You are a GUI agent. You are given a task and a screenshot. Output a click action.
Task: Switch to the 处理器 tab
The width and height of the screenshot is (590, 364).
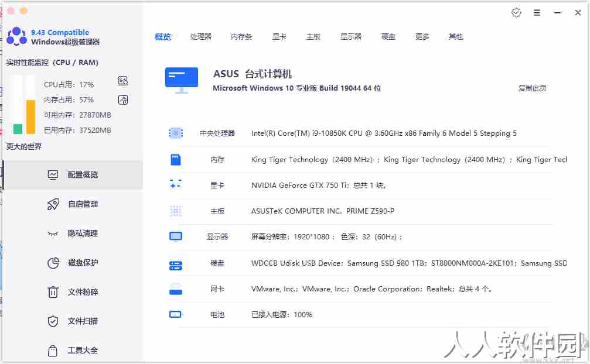(200, 37)
